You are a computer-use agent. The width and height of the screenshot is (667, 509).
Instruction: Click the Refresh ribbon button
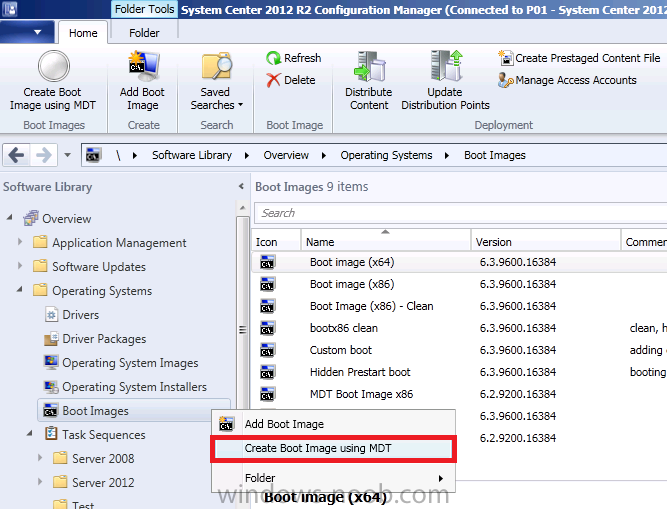294,58
